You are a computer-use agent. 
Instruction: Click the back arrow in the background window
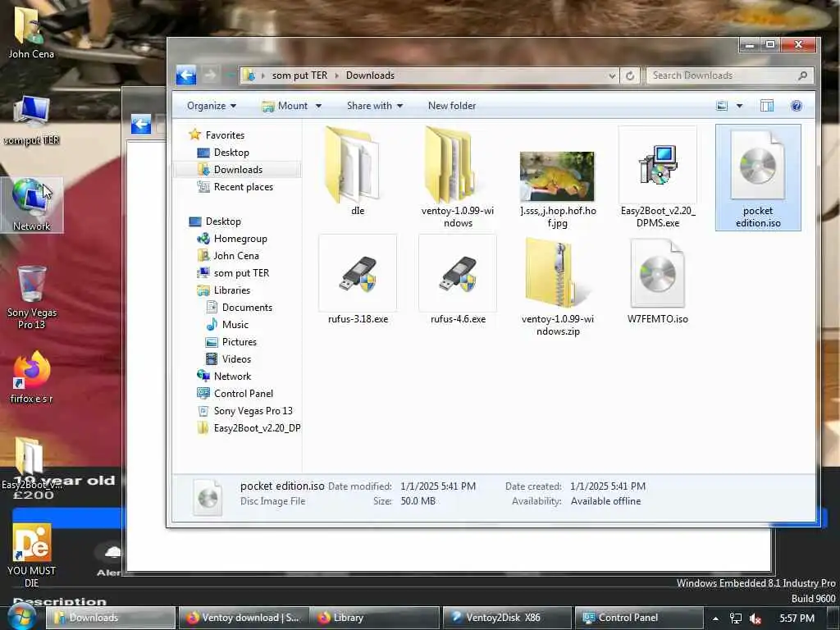tap(141, 125)
